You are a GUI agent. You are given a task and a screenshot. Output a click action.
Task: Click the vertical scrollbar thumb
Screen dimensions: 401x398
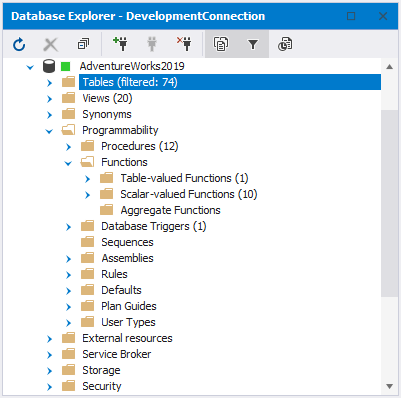389,203
